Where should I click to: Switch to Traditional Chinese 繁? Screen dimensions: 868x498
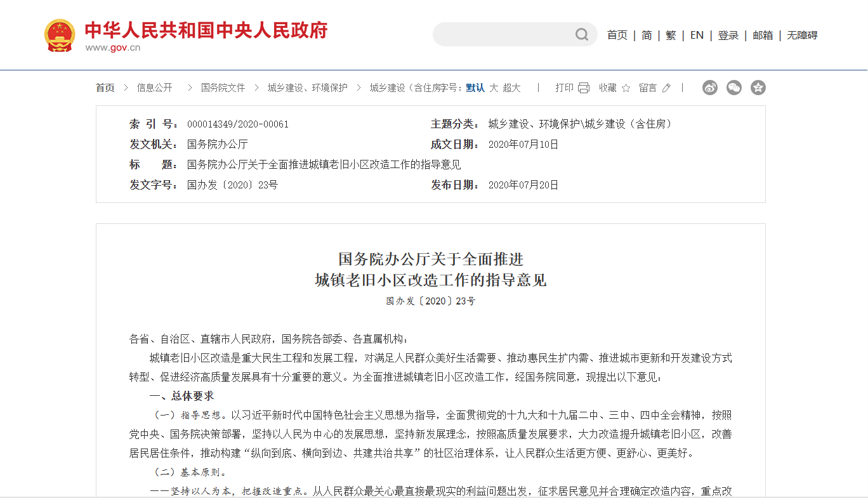[x=671, y=36]
